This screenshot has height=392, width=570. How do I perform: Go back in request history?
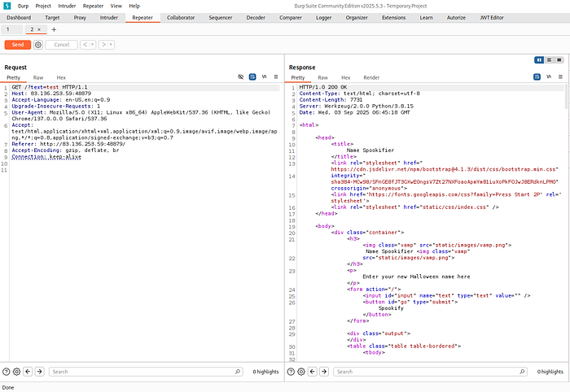[85, 45]
